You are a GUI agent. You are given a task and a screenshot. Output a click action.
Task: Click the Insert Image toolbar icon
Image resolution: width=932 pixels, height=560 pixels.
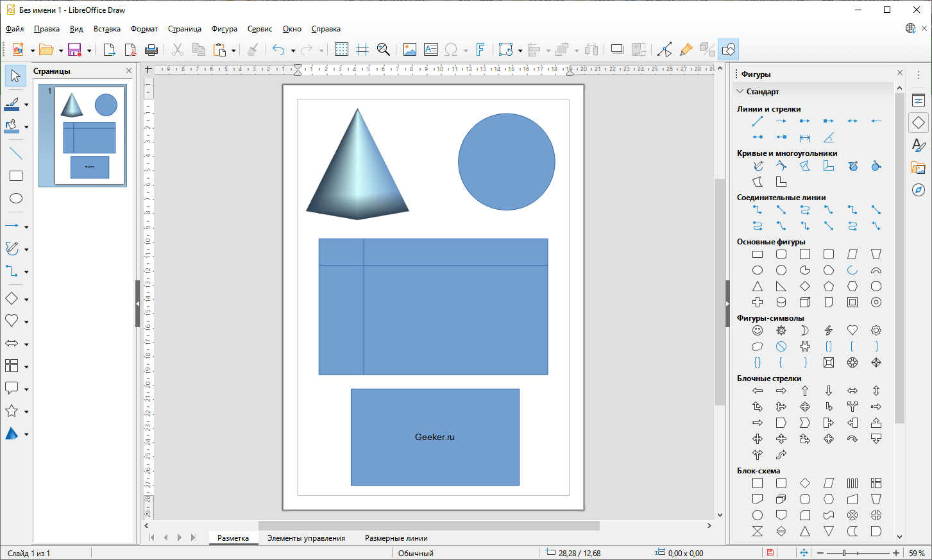[x=410, y=49]
